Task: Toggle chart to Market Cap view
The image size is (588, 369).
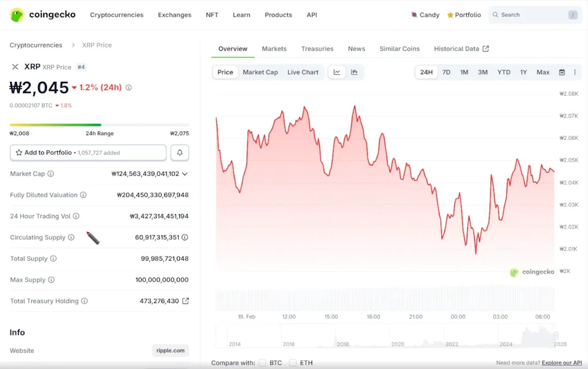Action: pos(260,72)
